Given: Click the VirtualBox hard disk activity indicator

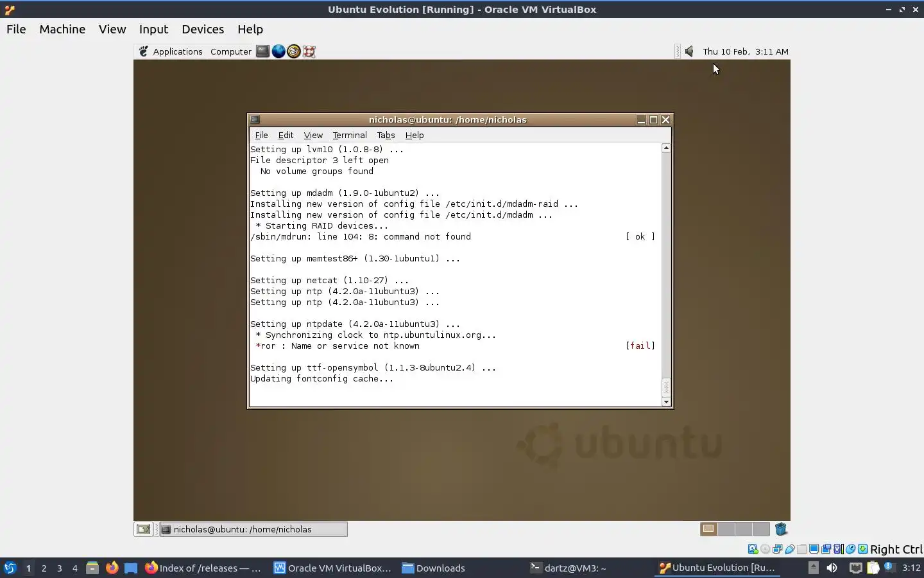Looking at the screenshot, I should click(x=753, y=549).
